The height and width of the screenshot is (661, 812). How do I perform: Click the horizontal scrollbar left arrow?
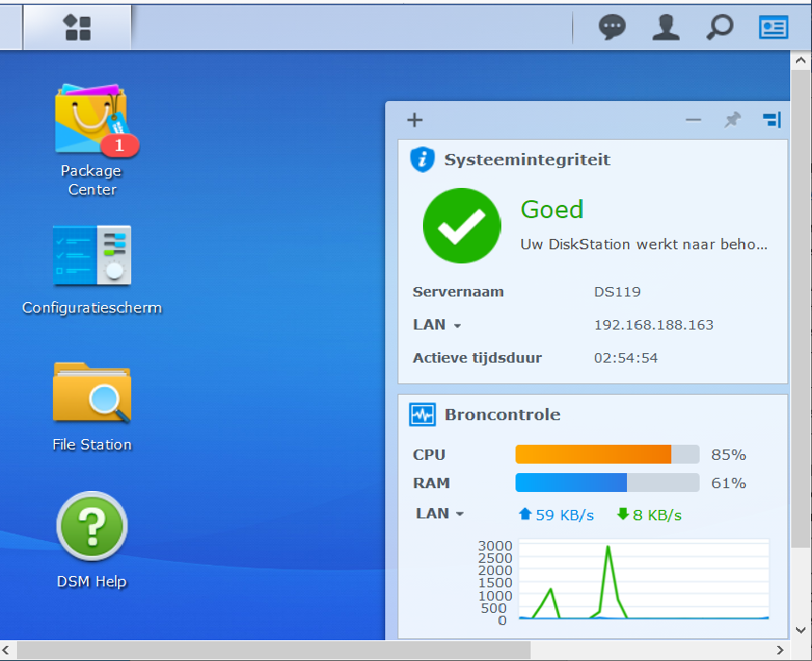pyautogui.click(x=7, y=650)
